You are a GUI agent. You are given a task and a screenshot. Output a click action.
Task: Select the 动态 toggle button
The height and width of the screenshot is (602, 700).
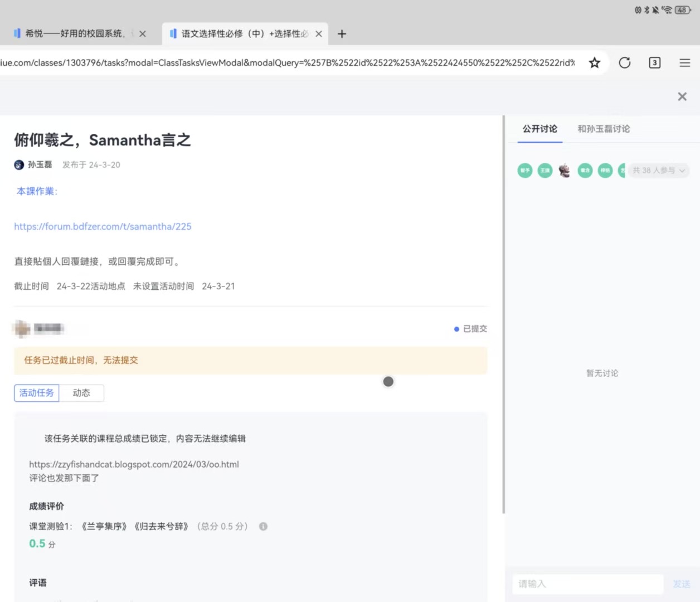click(81, 393)
